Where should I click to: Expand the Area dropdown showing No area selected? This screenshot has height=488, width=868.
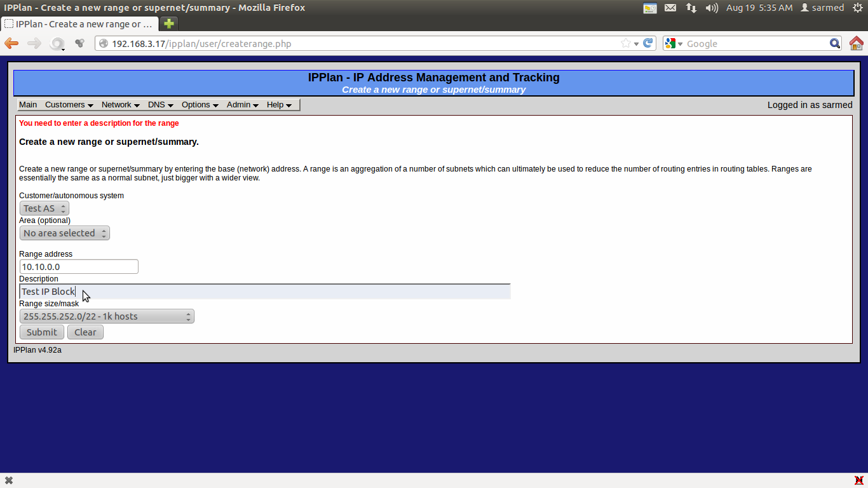coord(64,233)
